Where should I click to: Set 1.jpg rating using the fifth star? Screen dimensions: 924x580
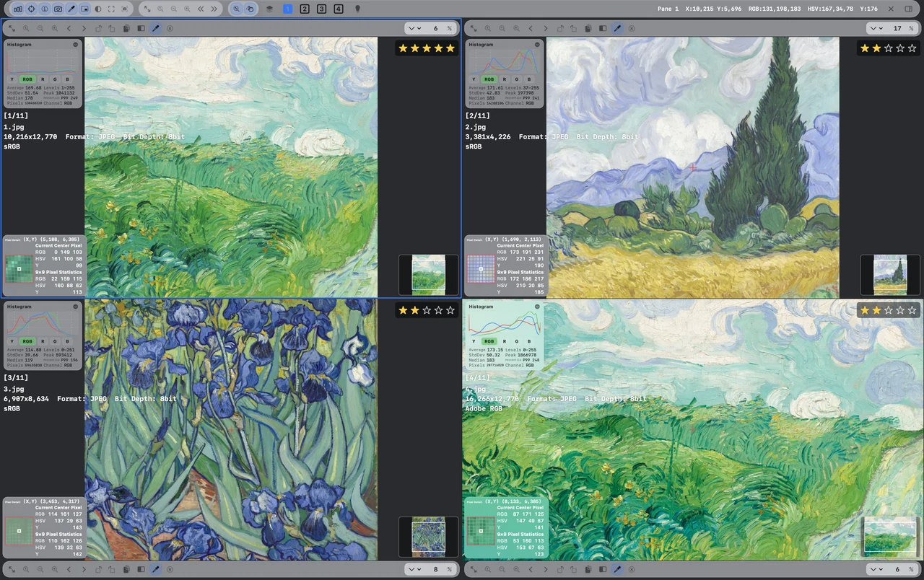click(450, 48)
